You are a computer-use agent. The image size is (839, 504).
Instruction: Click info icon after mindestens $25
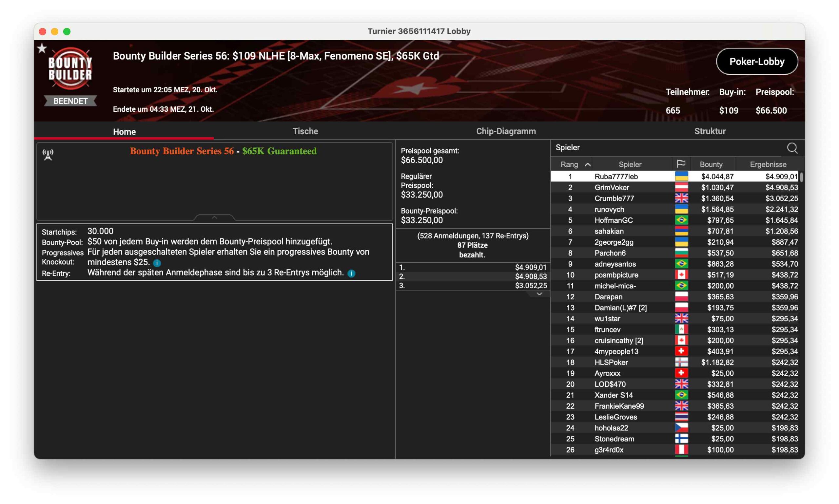[x=157, y=263]
